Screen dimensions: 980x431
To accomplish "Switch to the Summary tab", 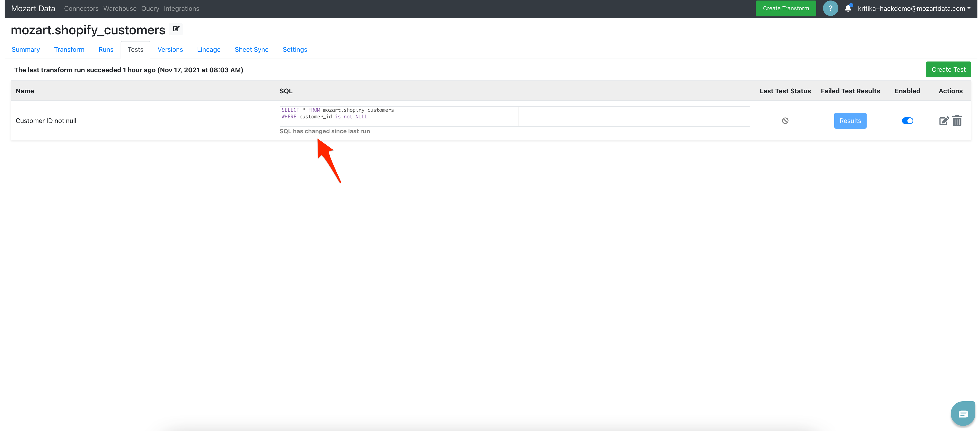I will 25,49.
